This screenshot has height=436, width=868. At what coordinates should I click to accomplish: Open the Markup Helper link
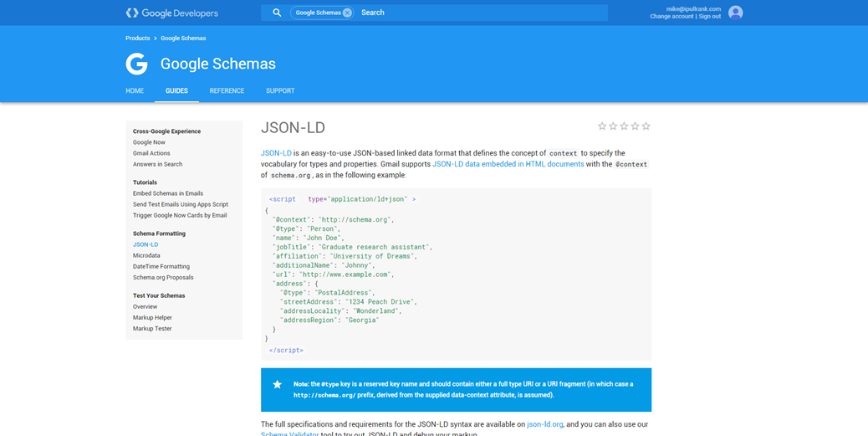coord(152,318)
